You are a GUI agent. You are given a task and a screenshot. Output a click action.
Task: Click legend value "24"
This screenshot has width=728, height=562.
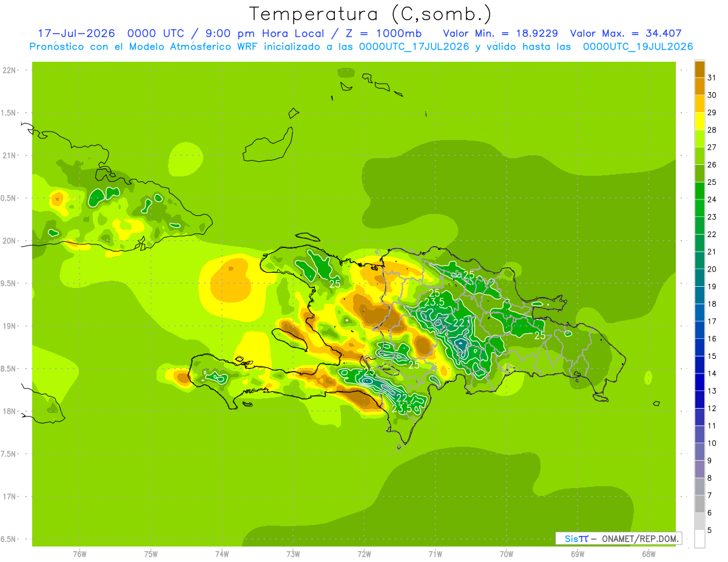712,199
